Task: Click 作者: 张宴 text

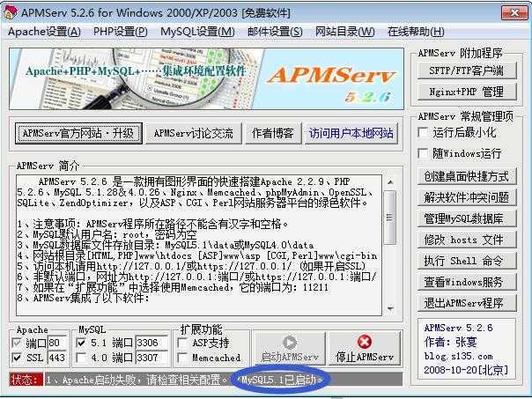Action: click(x=450, y=342)
